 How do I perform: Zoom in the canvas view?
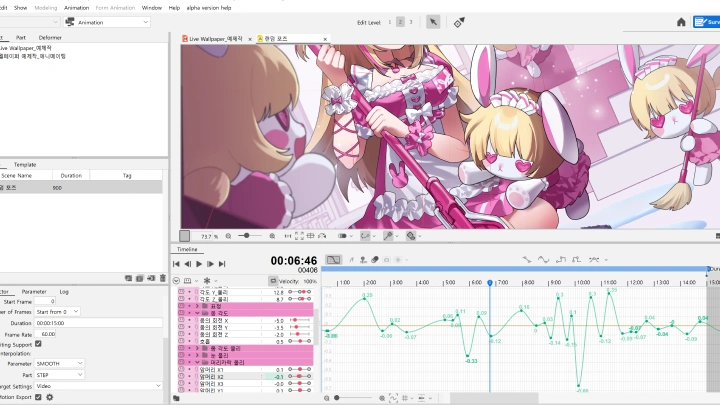[272, 236]
